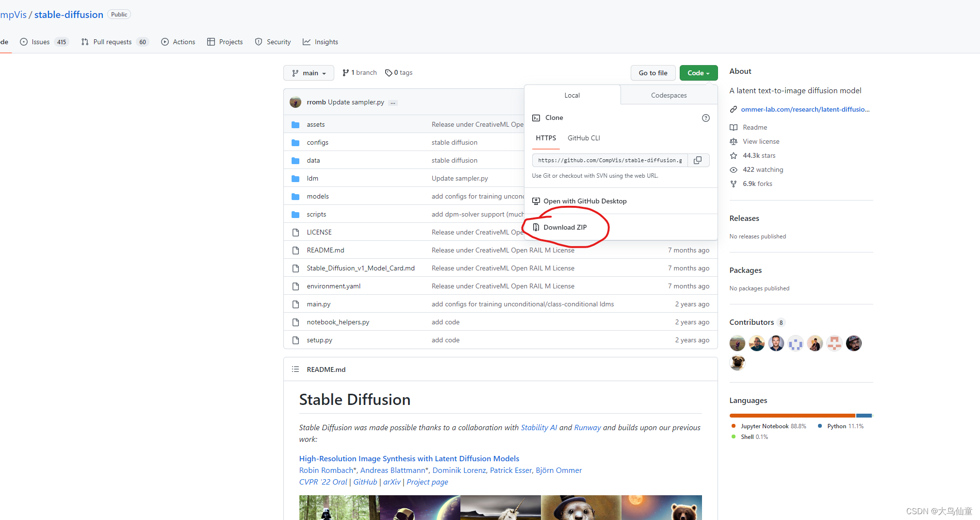Click View license in About
Viewport: 980px width, 520px height.
[761, 141]
